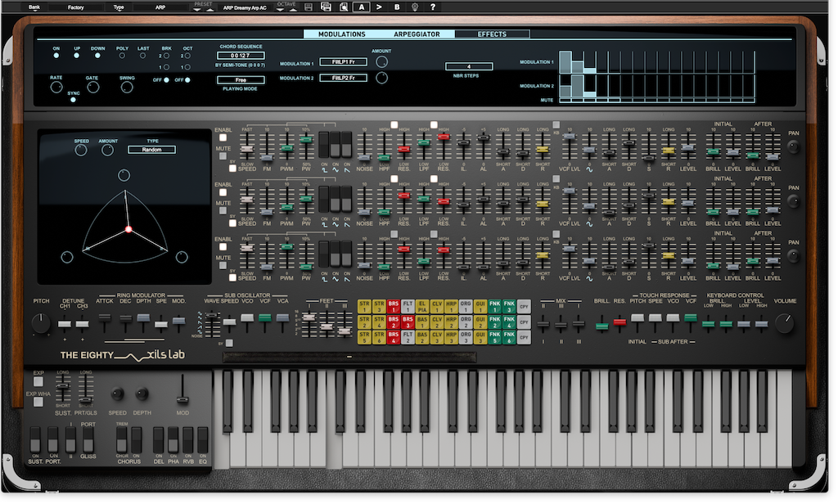Screen dimensions: 838x504
Task: Open the Random type selector
Action: (151, 150)
